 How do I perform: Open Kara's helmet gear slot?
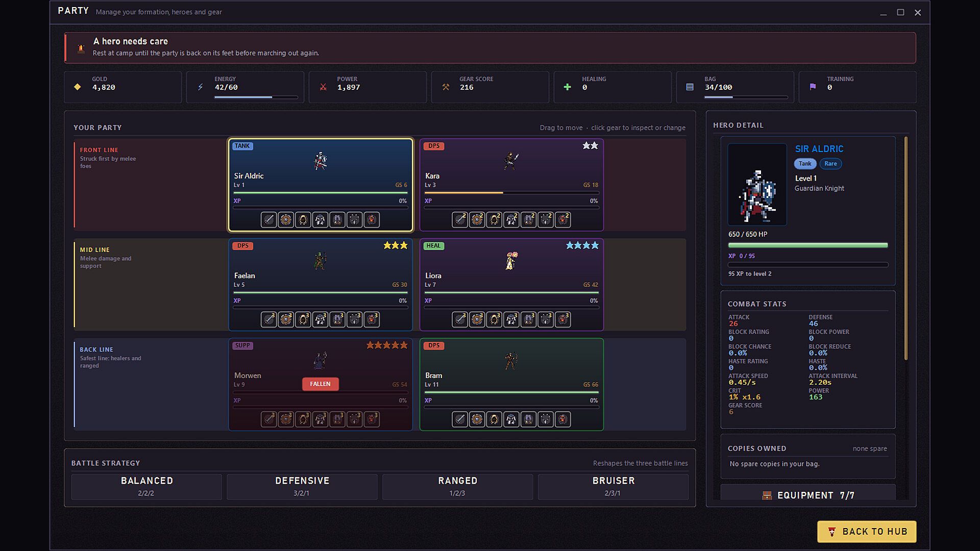(x=494, y=220)
